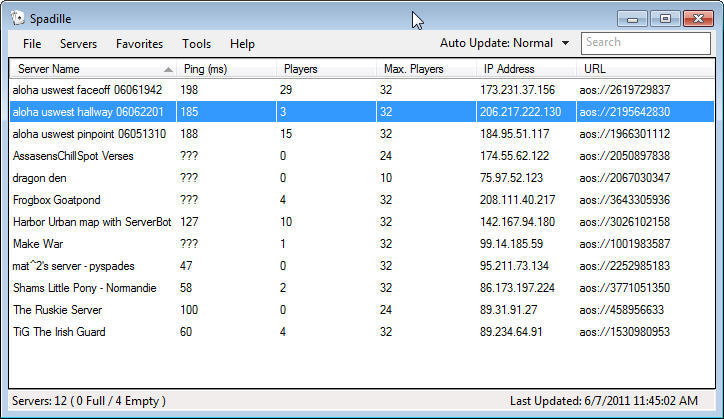Click players count 15
The width and height of the screenshot is (724, 419).
click(x=286, y=134)
